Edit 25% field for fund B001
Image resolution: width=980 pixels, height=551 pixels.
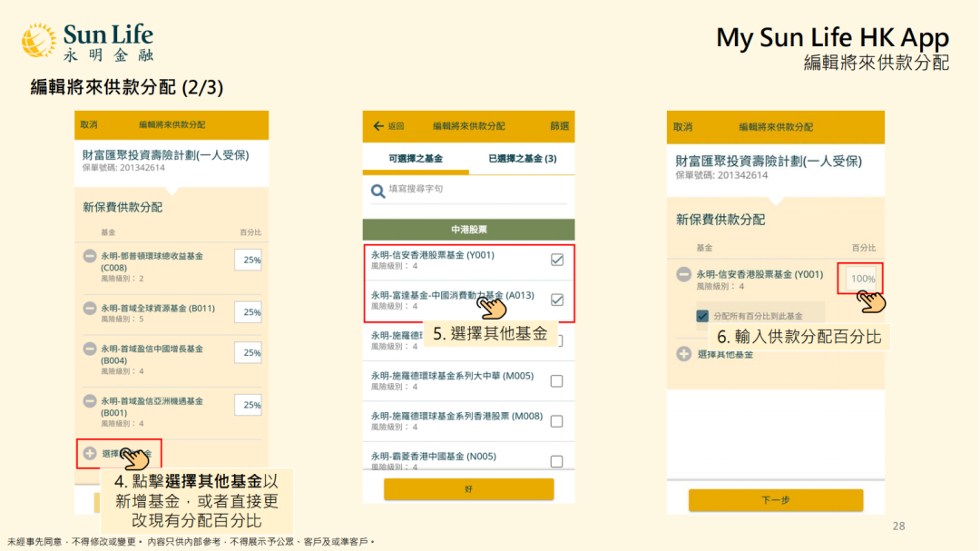[x=248, y=405]
